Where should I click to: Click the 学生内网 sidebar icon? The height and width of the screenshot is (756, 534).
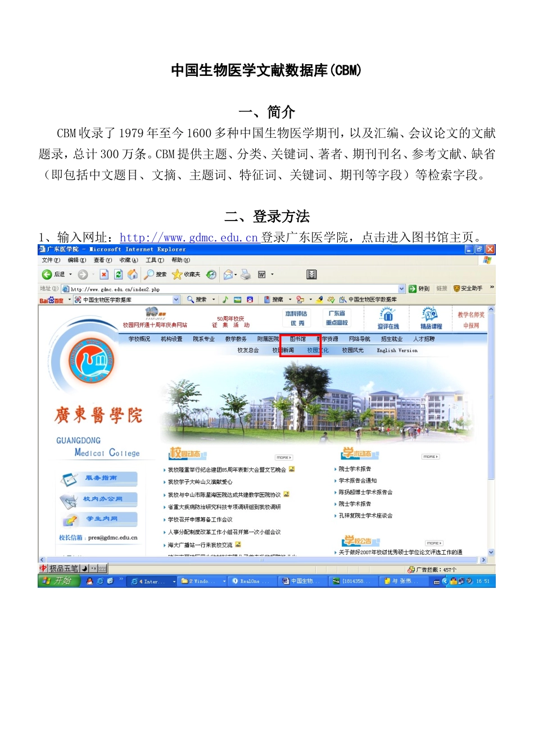99,519
